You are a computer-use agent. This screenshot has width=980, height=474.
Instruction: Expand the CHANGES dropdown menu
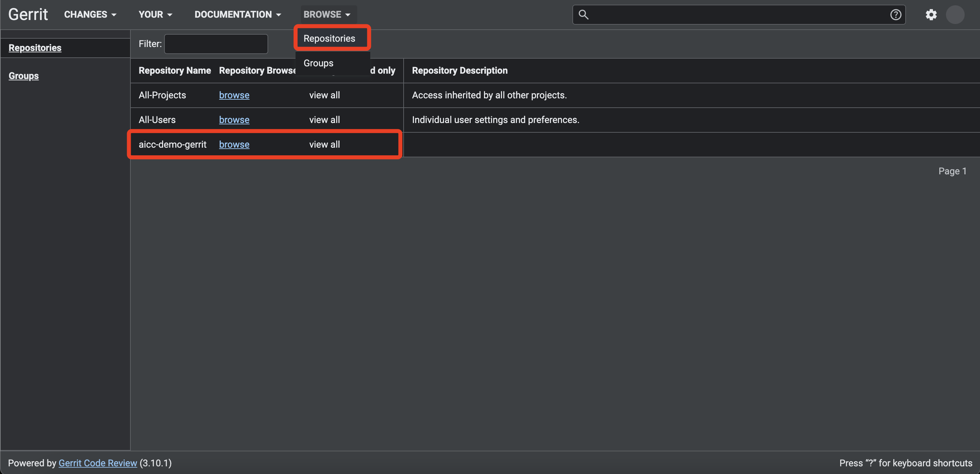coord(90,14)
